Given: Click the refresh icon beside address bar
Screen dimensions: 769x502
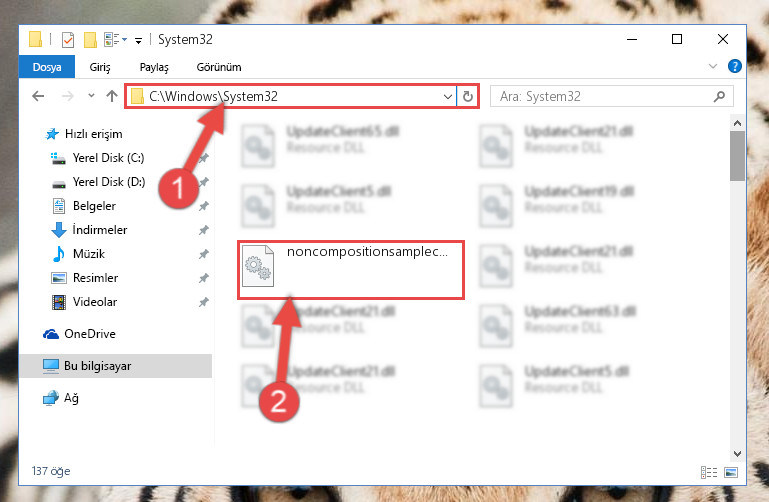Looking at the screenshot, I should click(467, 97).
